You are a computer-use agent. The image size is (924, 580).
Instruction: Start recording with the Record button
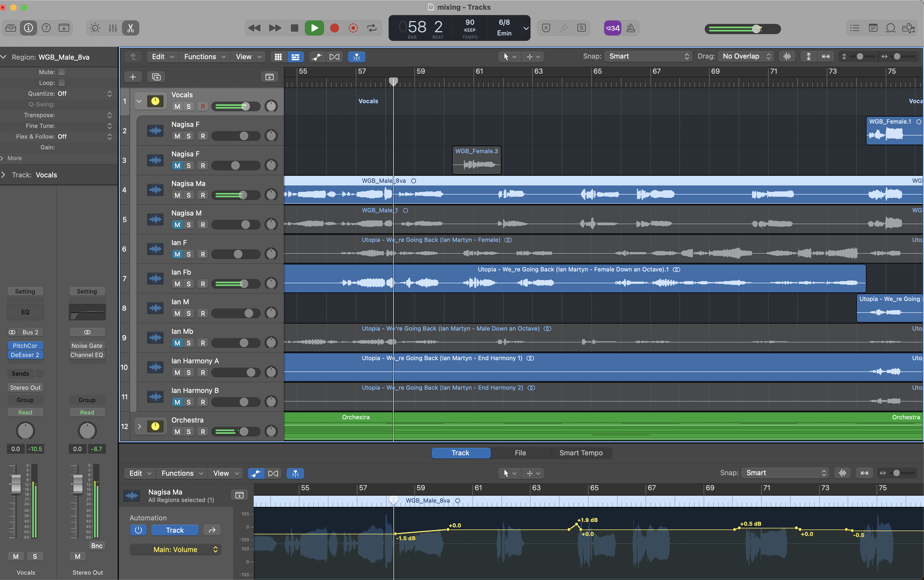click(x=334, y=28)
